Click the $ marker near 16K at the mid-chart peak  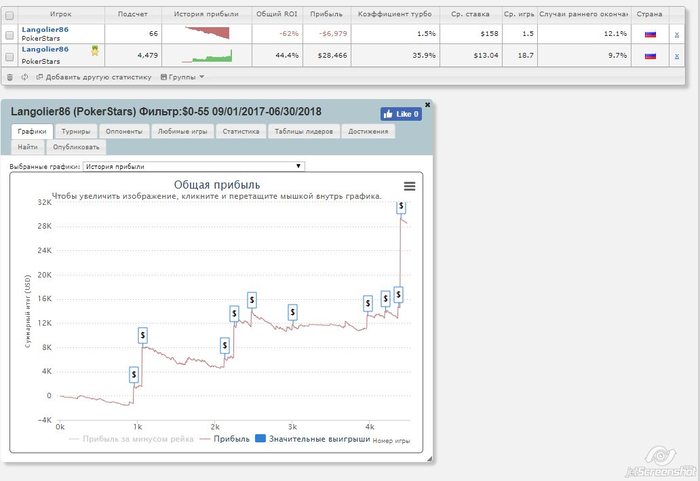[x=252, y=300]
